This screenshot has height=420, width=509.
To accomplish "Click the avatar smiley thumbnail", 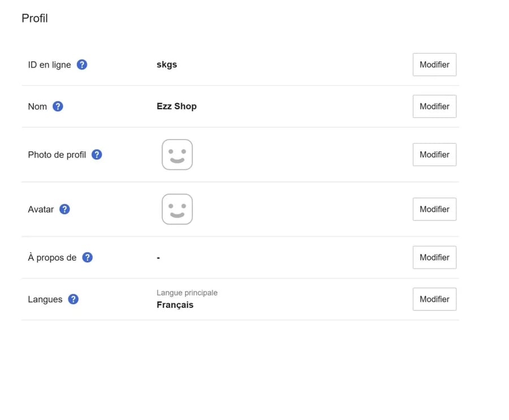I will tap(177, 209).
